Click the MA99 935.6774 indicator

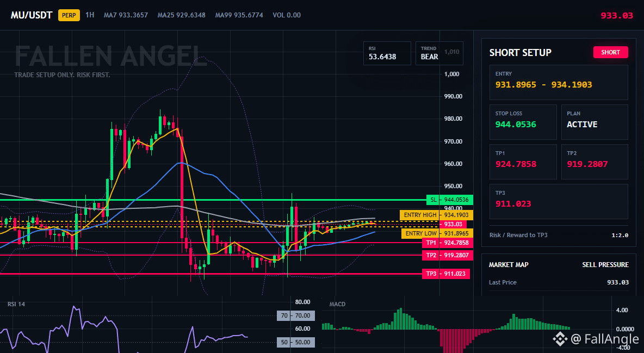[239, 15]
